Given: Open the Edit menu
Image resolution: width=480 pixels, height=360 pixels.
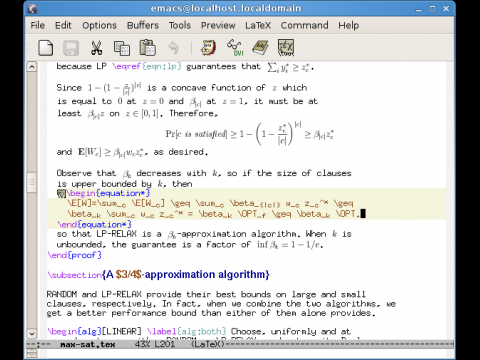Looking at the screenshot, I should pos(63,25).
